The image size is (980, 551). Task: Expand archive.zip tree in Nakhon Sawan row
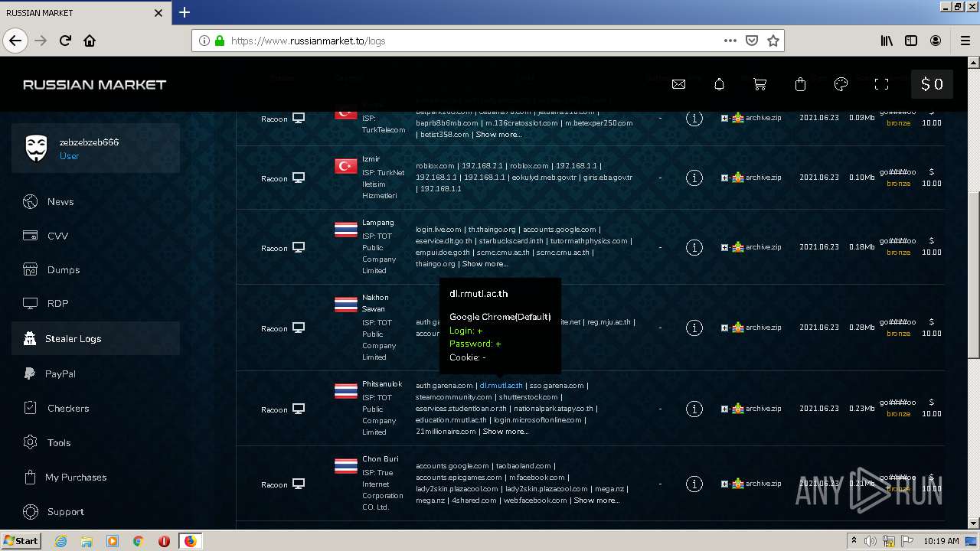pos(724,328)
